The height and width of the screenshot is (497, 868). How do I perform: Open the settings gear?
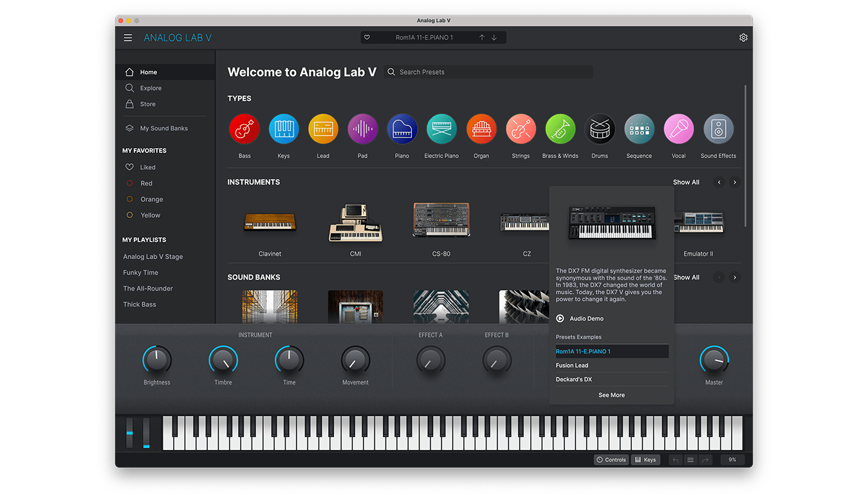(x=743, y=37)
